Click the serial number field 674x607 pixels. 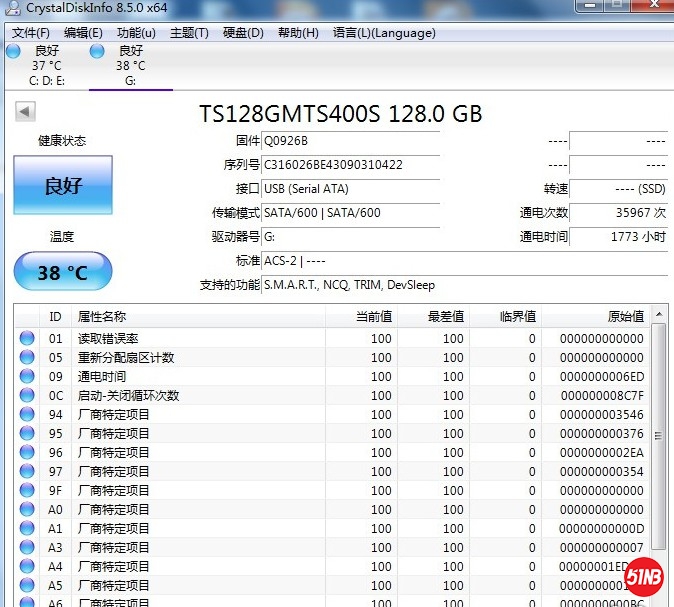pos(350,165)
